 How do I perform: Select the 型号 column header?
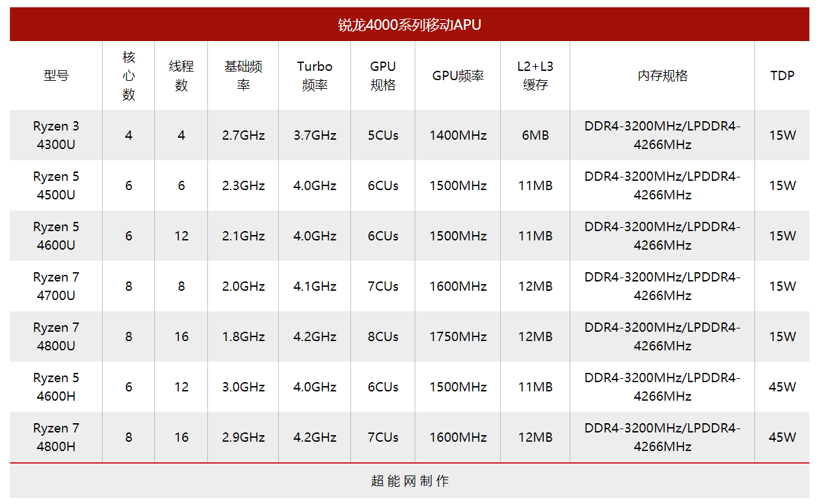tap(56, 76)
